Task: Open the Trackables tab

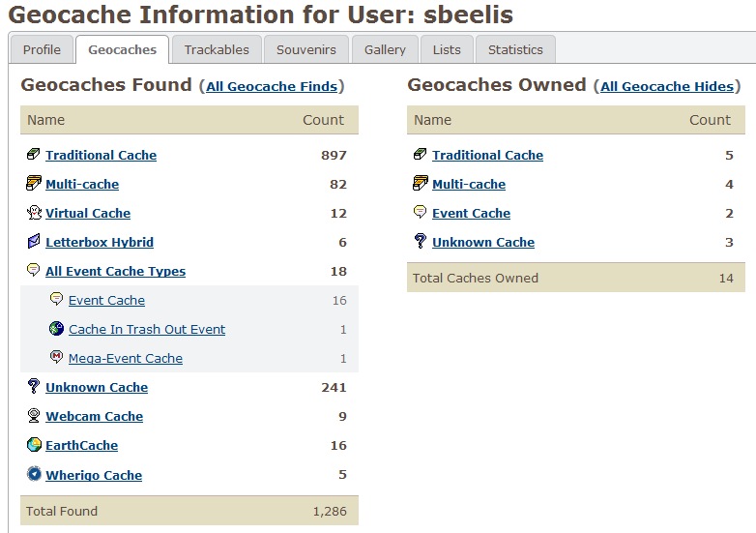Action: click(x=217, y=49)
